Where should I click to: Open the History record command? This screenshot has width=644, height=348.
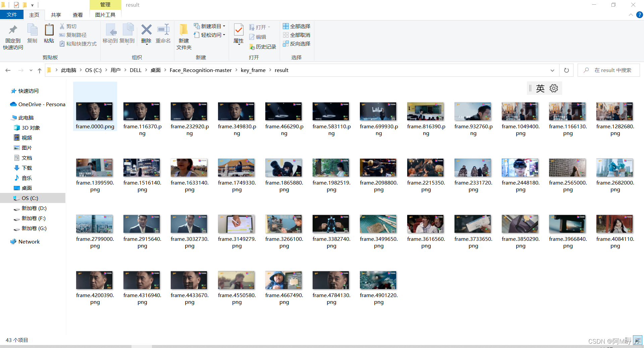tap(263, 47)
